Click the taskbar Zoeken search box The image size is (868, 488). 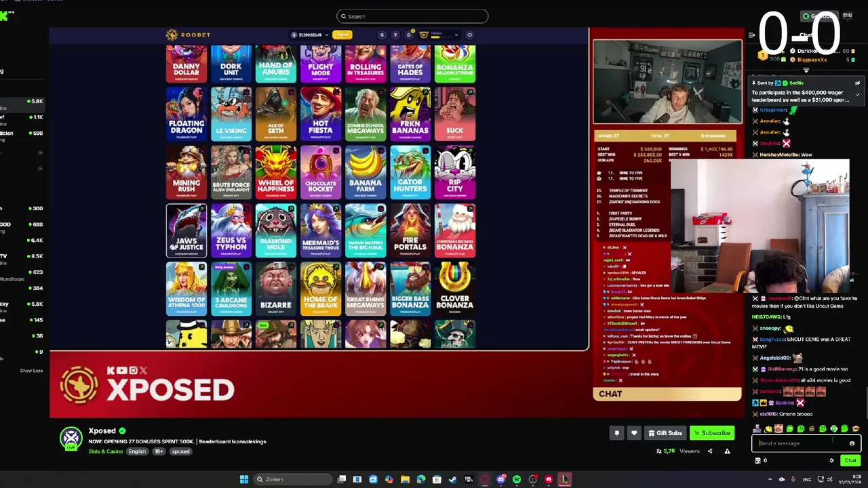click(x=293, y=479)
